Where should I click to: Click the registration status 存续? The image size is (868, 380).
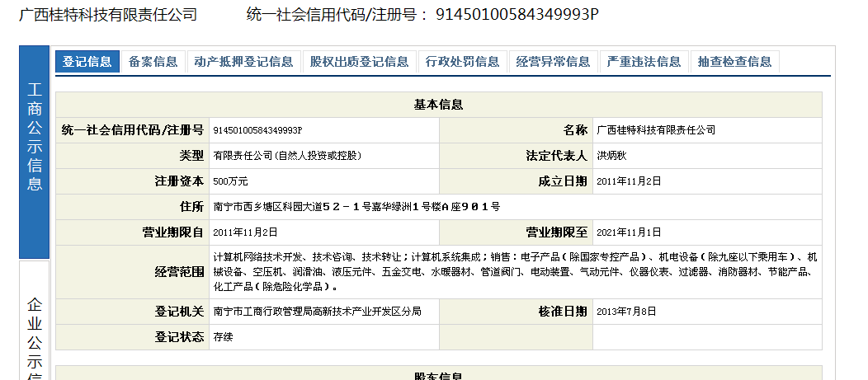click(223, 337)
